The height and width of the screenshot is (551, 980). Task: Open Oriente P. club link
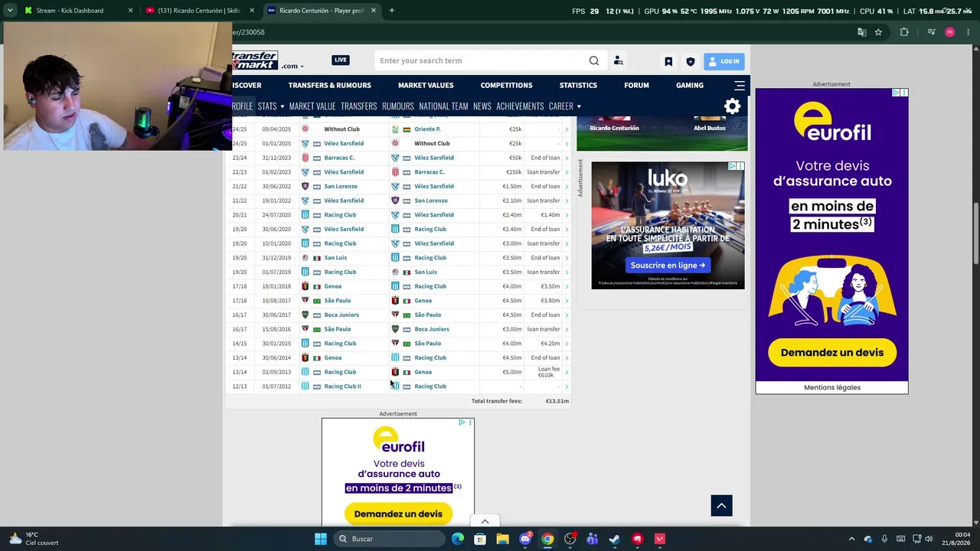point(427,129)
